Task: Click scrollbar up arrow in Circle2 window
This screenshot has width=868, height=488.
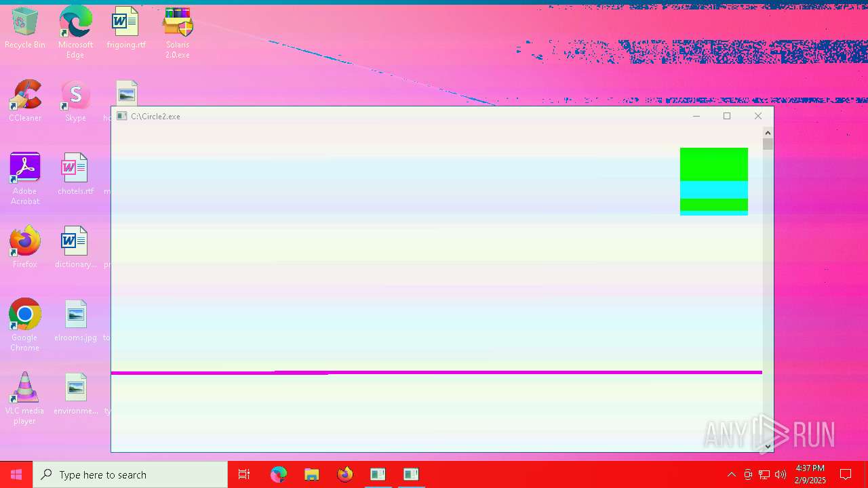Action: tap(768, 132)
